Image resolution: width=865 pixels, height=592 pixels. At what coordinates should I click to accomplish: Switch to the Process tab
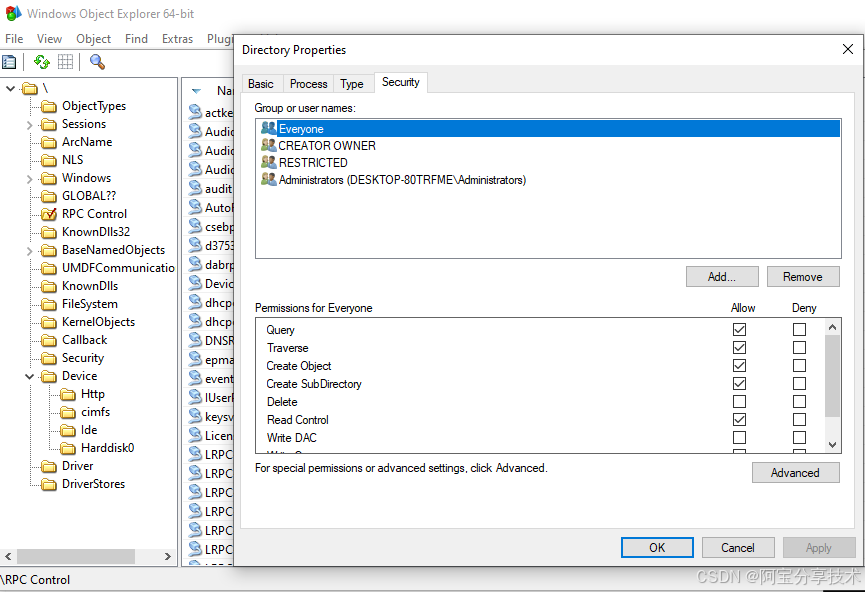coord(308,84)
